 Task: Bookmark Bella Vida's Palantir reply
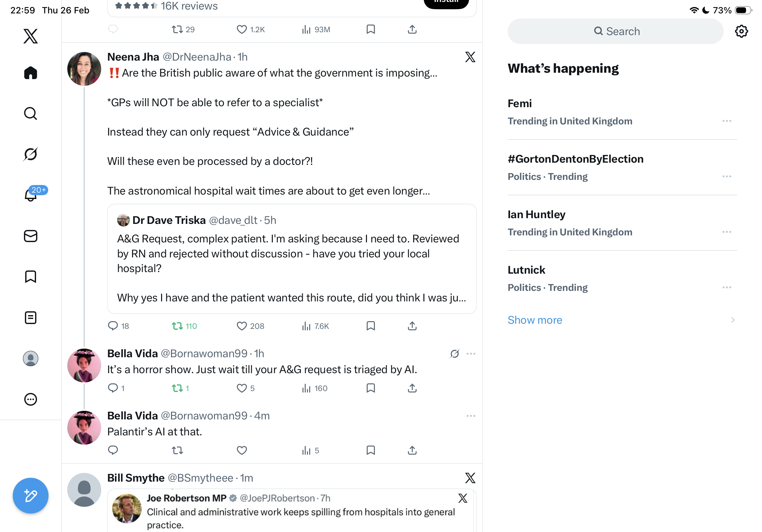(x=370, y=450)
